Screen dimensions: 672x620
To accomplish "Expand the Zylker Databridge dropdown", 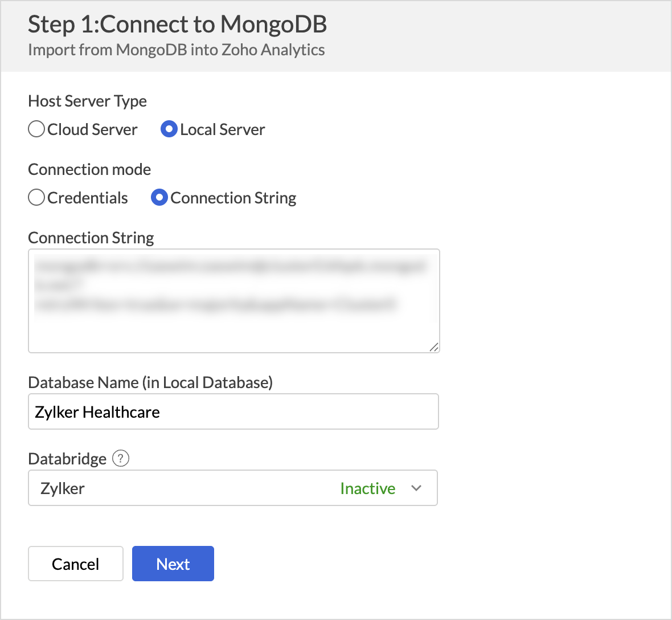I will pos(233,488).
